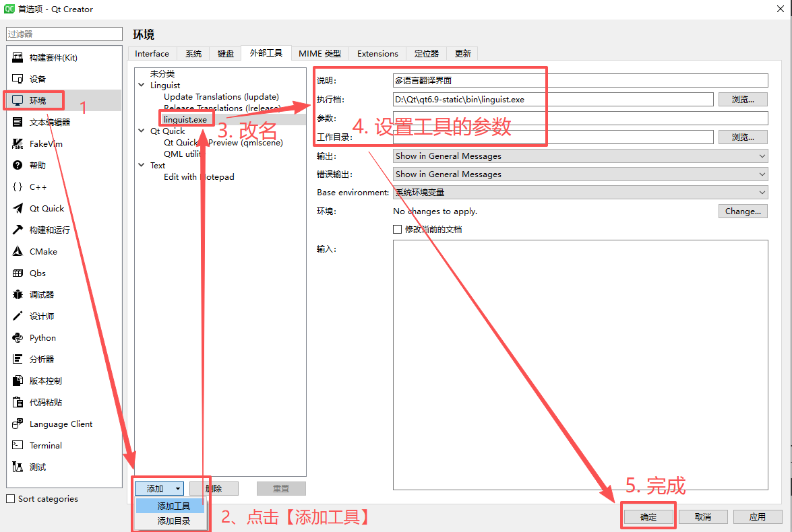Select the 版本控制 category icon
The height and width of the screenshot is (532, 792).
tap(18, 380)
